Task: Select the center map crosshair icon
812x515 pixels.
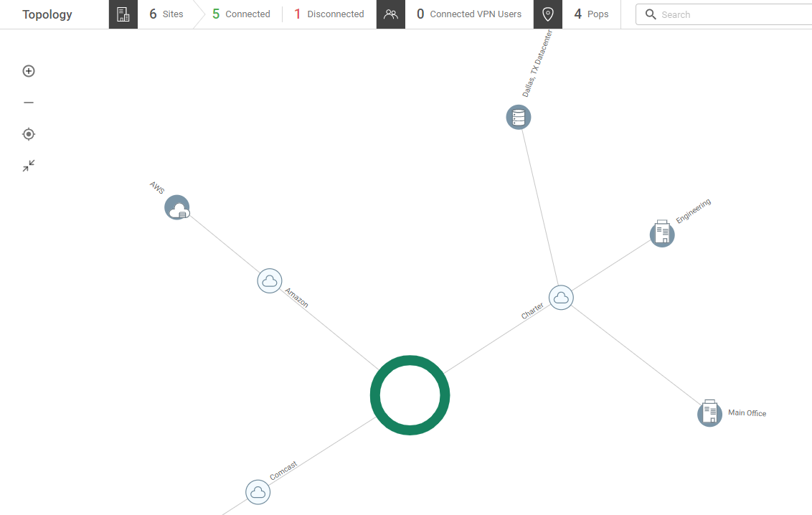Action: pyautogui.click(x=28, y=133)
